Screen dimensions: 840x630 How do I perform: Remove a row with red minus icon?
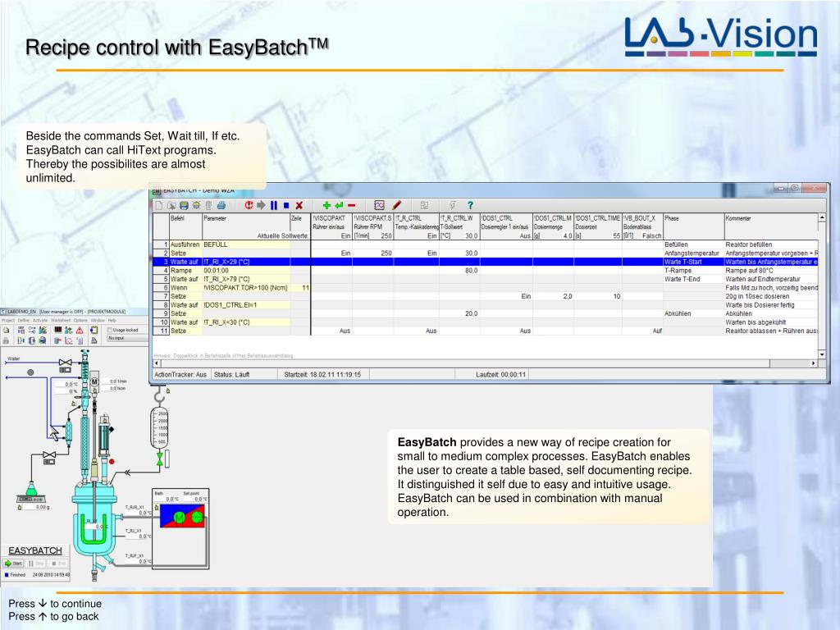coord(351,205)
